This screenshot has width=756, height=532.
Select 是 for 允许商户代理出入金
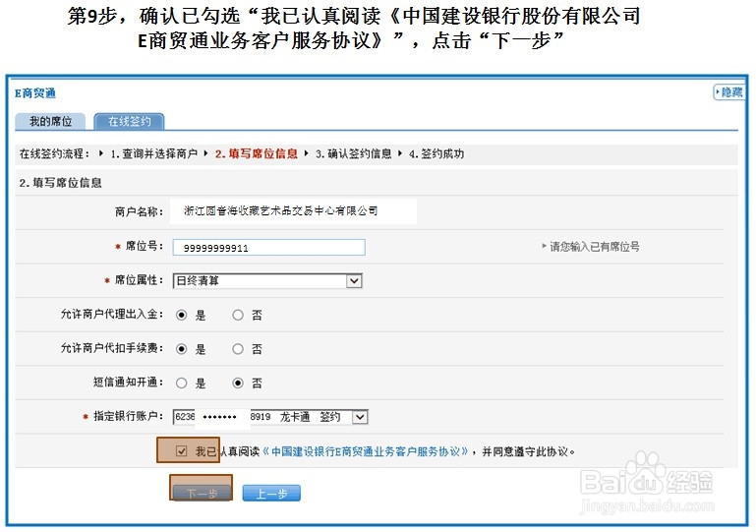pos(181,316)
